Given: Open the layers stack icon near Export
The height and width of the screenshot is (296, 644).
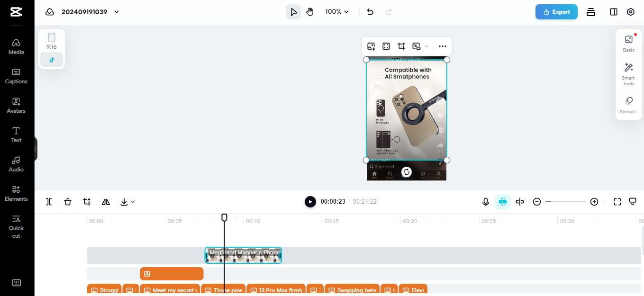Looking at the screenshot, I should click(591, 12).
